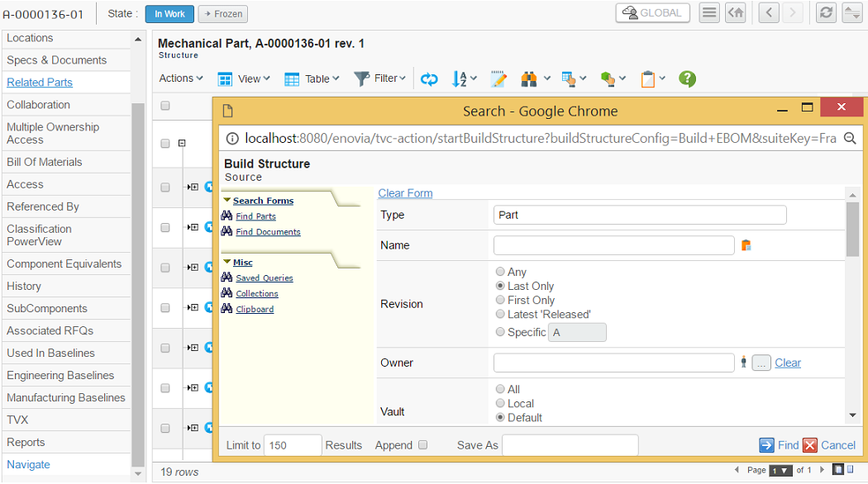Enable the Append checkbox
This screenshot has width=868, height=484.
click(x=423, y=445)
